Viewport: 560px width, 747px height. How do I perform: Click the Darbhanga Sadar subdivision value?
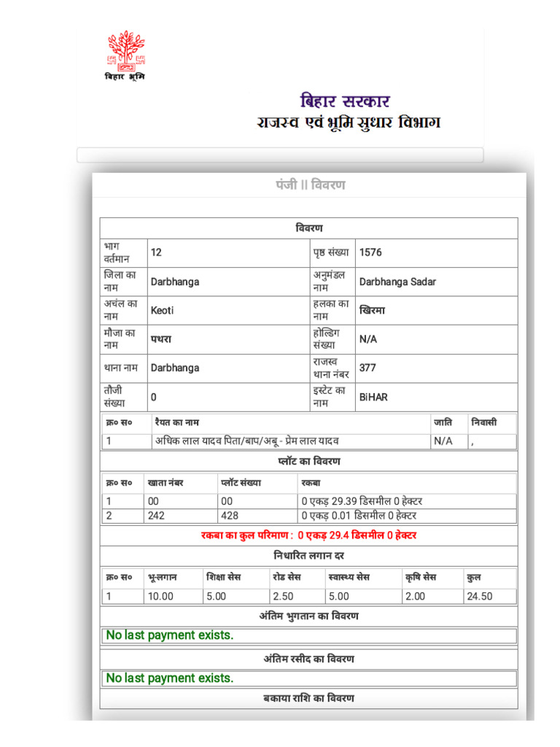397,282
